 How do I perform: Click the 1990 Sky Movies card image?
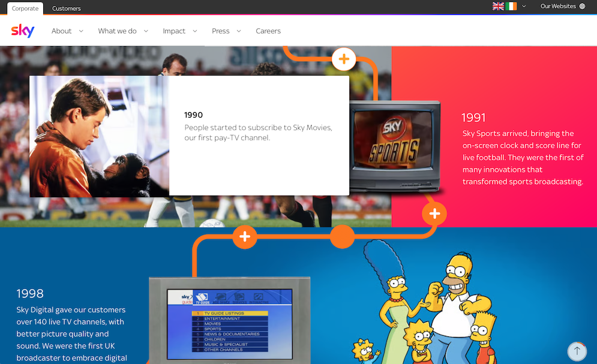point(100,136)
